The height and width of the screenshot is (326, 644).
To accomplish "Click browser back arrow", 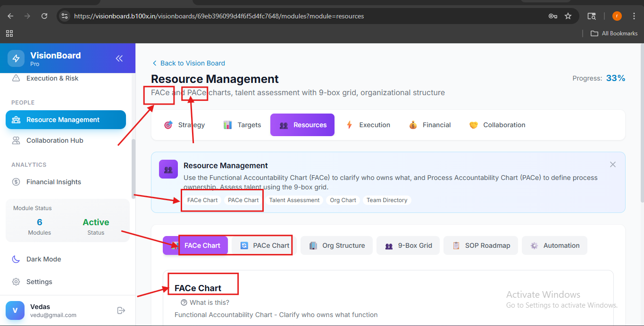I will tap(10, 16).
